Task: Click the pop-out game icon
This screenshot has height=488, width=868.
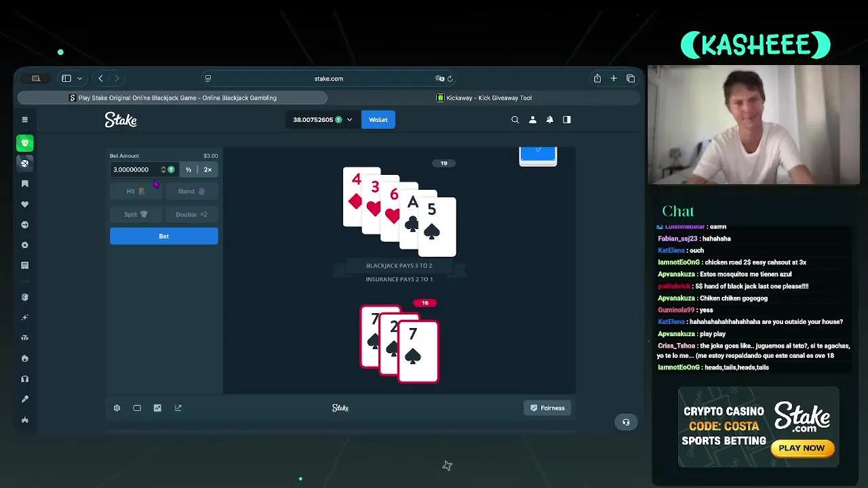Action: pyautogui.click(x=178, y=408)
